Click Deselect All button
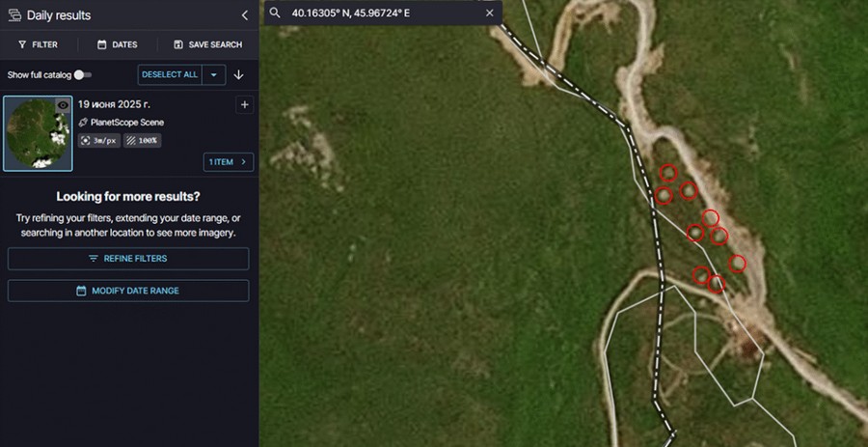This screenshot has height=447, width=868. 169,74
